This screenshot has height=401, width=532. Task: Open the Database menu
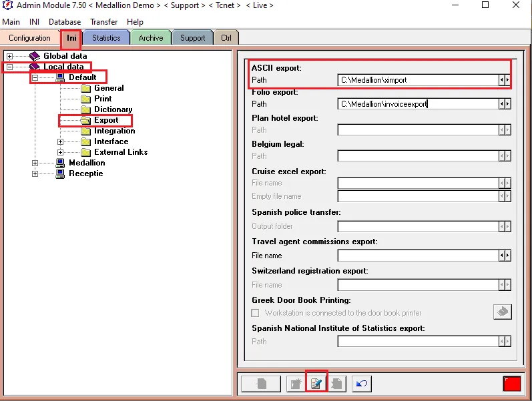[x=65, y=22]
